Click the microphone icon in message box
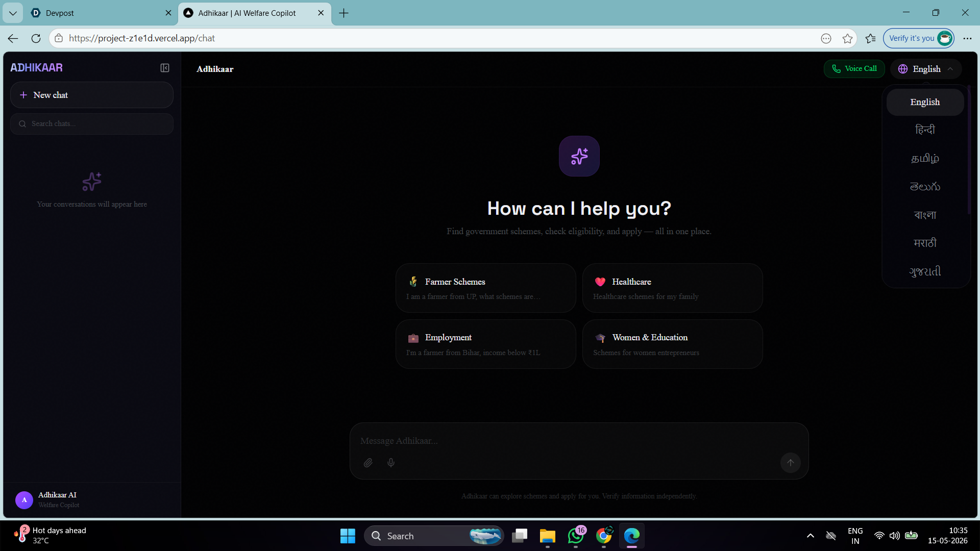 (391, 463)
